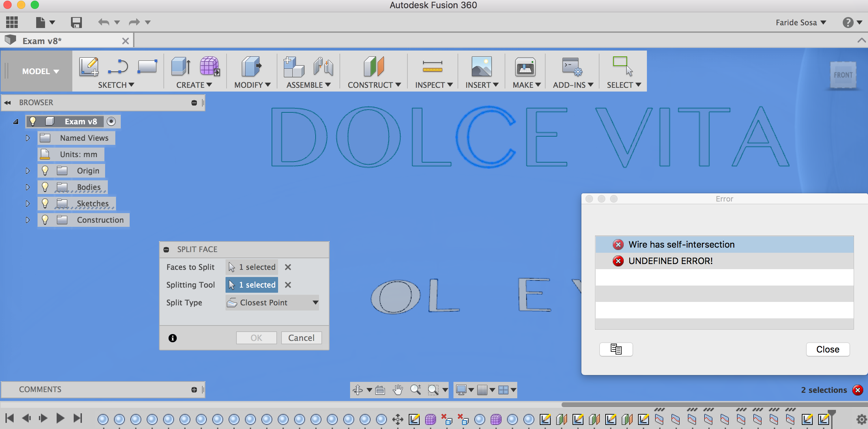Click Close in the Error window
868x429 pixels.
tap(828, 349)
